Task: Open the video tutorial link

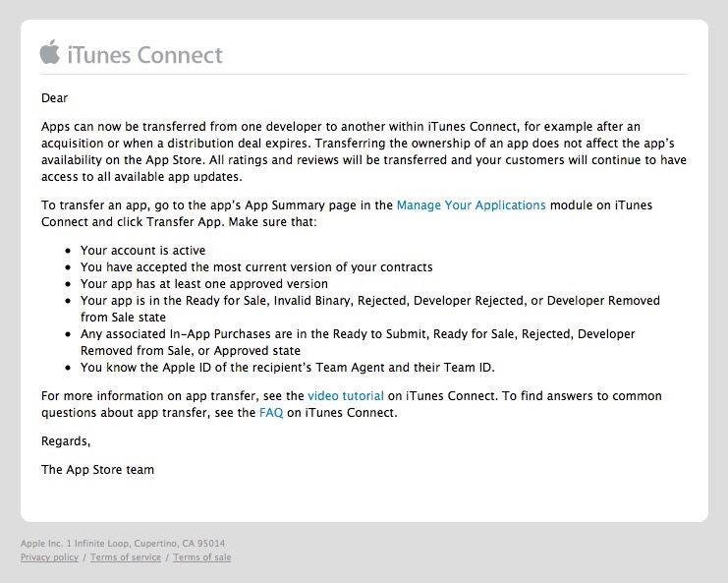Action: pos(346,396)
